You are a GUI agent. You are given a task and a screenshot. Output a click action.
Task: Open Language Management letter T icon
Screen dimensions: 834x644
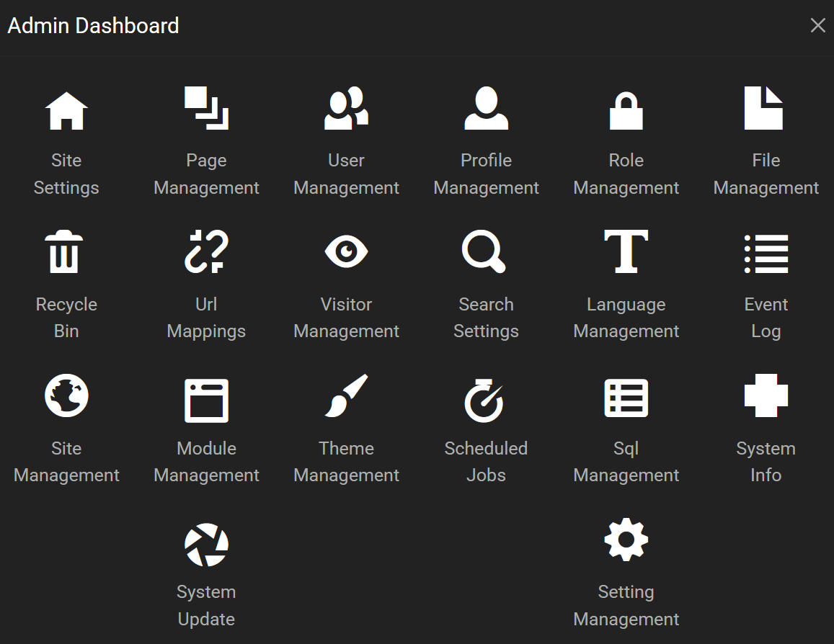click(x=626, y=252)
